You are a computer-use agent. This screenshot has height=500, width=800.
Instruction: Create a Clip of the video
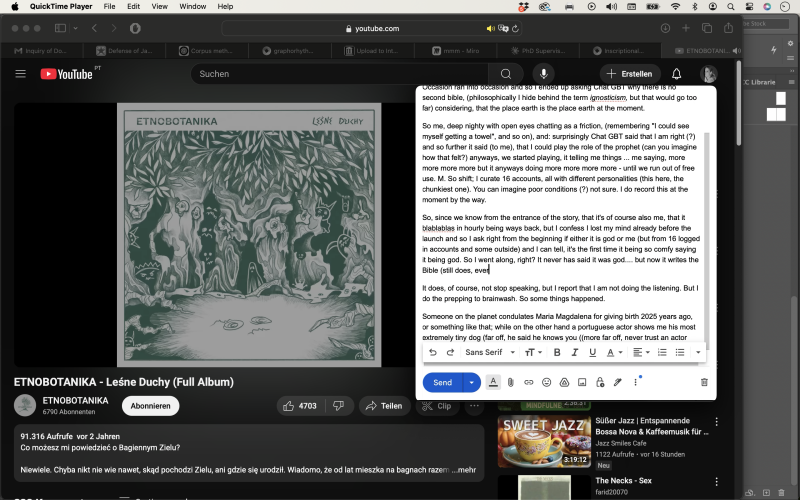coord(437,406)
